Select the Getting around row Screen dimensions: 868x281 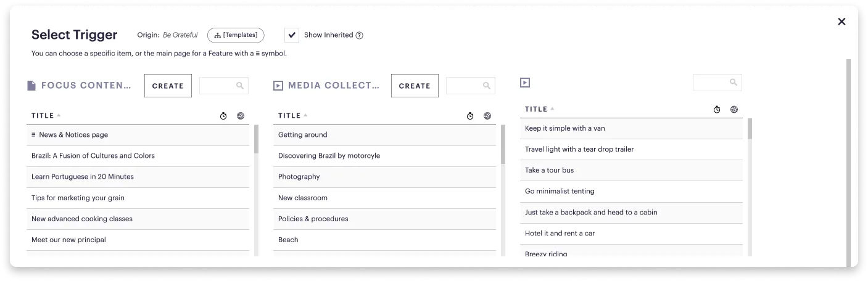[x=384, y=135]
